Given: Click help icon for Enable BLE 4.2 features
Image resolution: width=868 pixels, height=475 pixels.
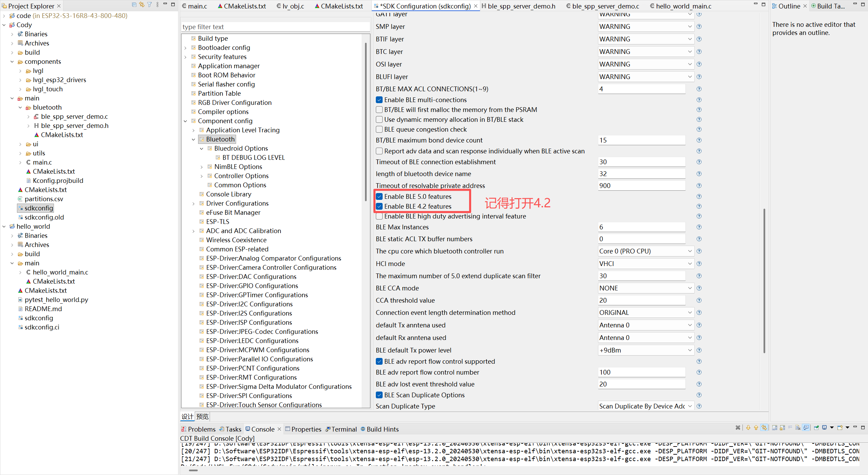Looking at the screenshot, I should [699, 206].
